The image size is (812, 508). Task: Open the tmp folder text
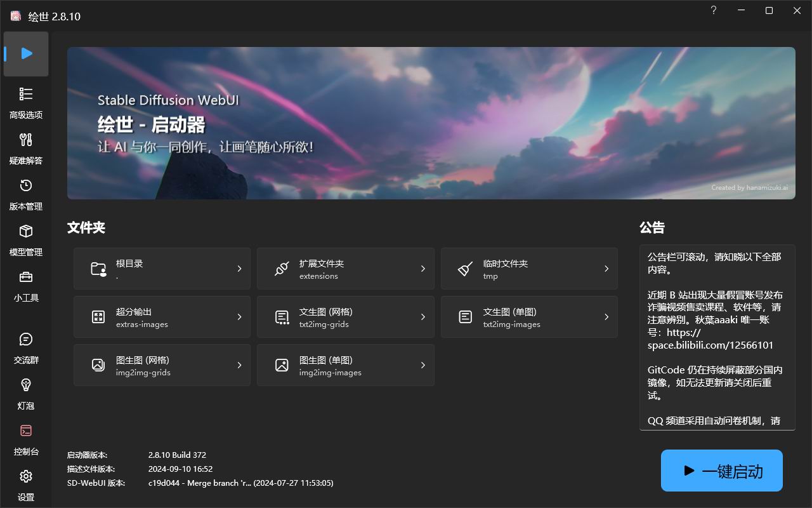tap(490, 276)
